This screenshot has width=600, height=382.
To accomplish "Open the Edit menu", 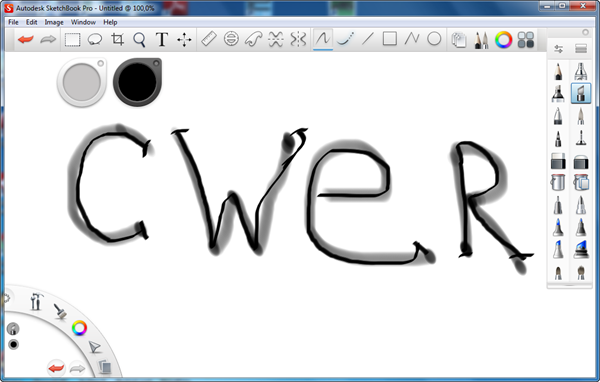I will 31,22.
